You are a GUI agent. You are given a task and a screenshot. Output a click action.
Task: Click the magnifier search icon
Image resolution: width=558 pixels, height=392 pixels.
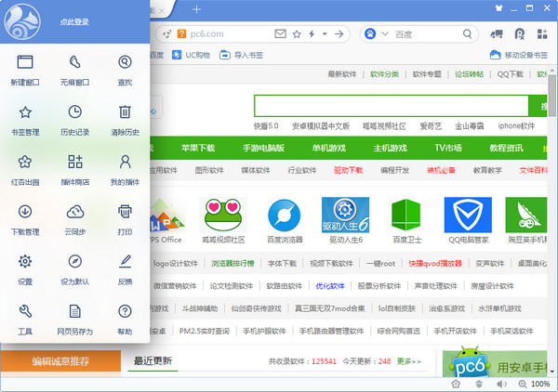467,33
